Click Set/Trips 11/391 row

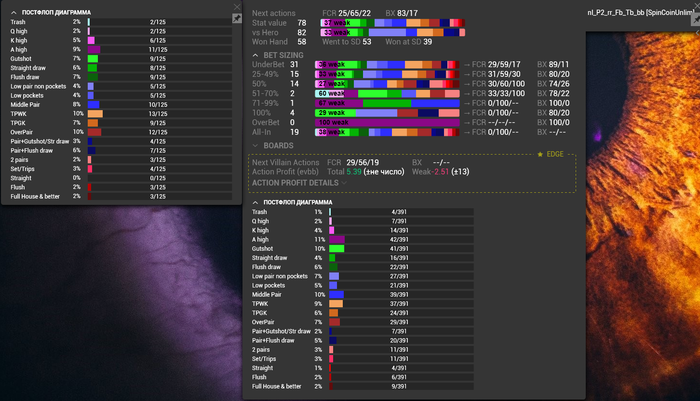(362, 359)
